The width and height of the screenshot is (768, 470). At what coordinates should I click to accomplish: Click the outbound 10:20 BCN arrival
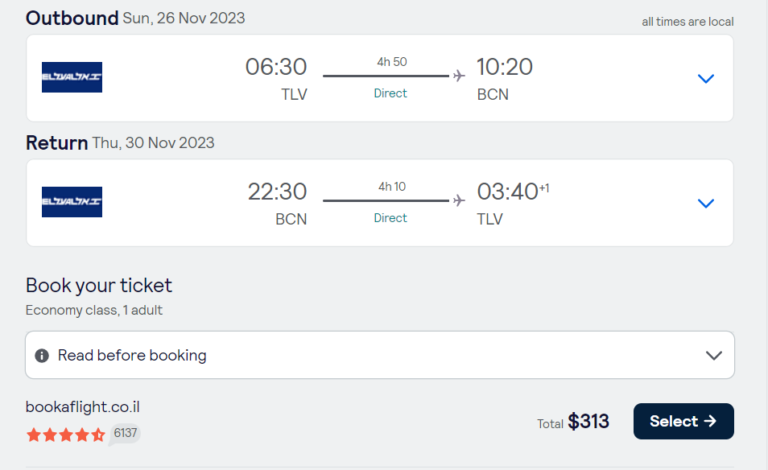504,78
